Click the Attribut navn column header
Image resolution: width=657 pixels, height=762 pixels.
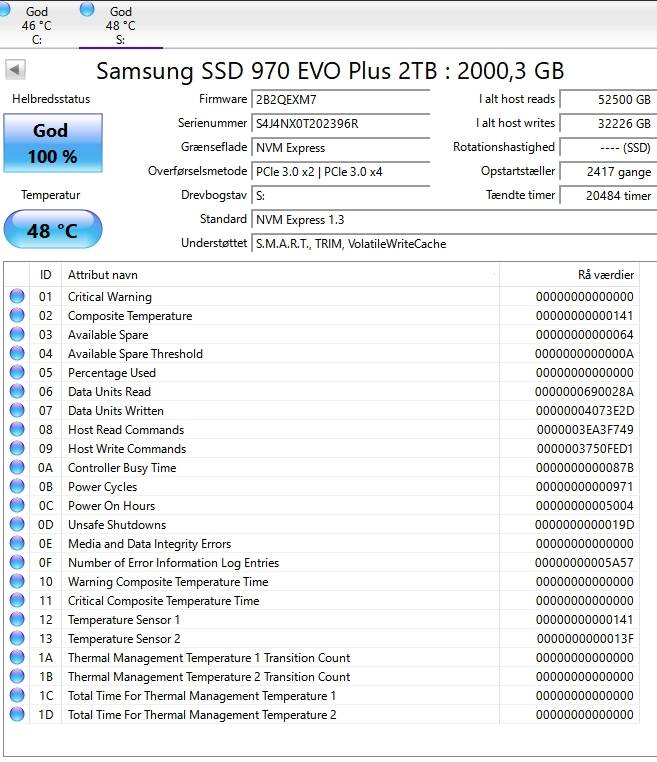(280, 275)
